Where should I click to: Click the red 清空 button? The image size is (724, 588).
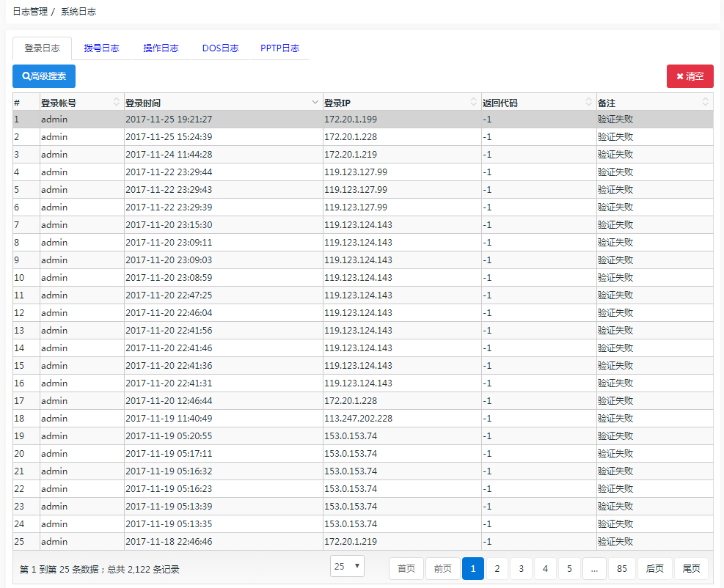pyautogui.click(x=690, y=76)
